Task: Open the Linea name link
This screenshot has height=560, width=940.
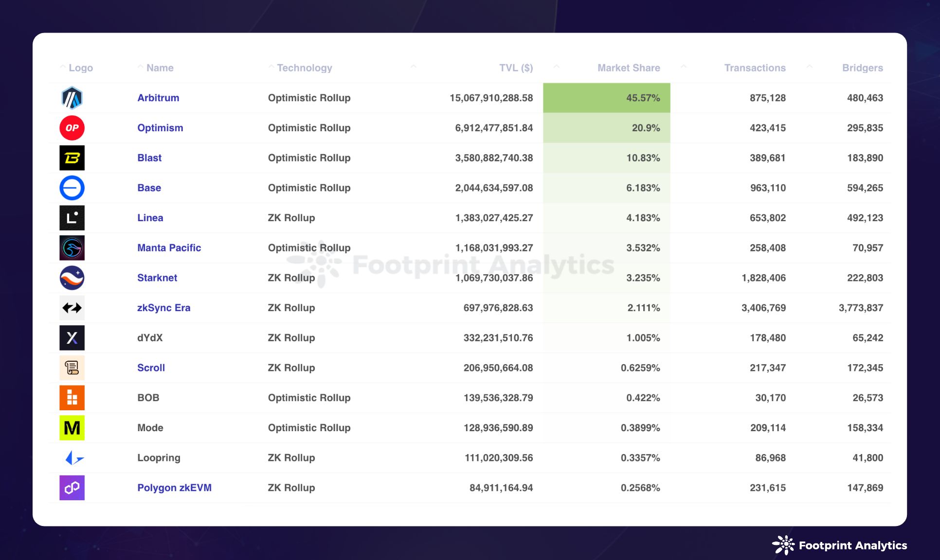Action: click(150, 218)
